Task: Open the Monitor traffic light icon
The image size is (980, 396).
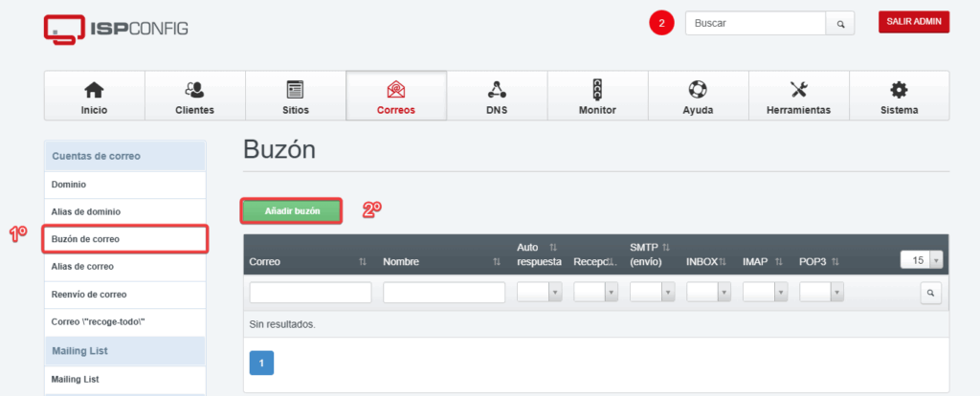Action: (x=597, y=90)
